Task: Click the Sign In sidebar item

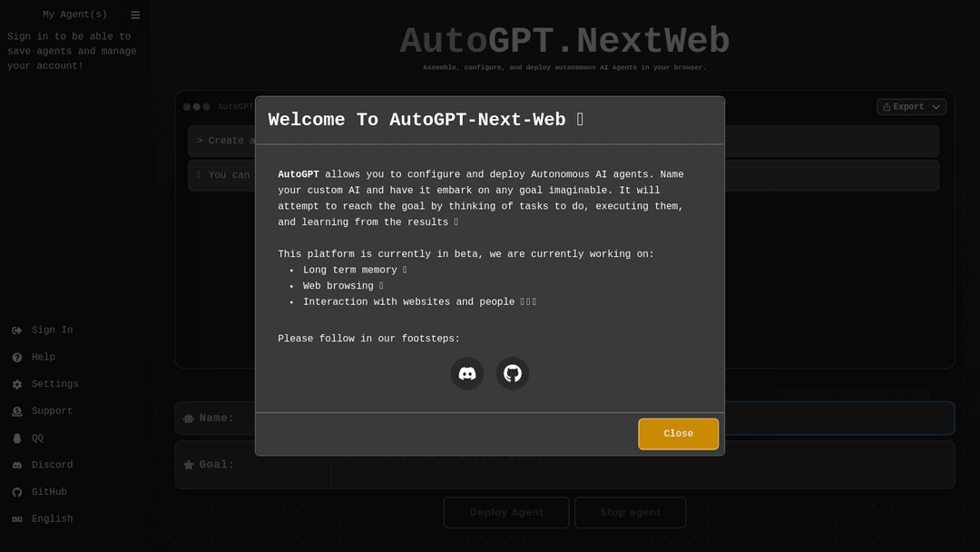Action: click(74, 330)
